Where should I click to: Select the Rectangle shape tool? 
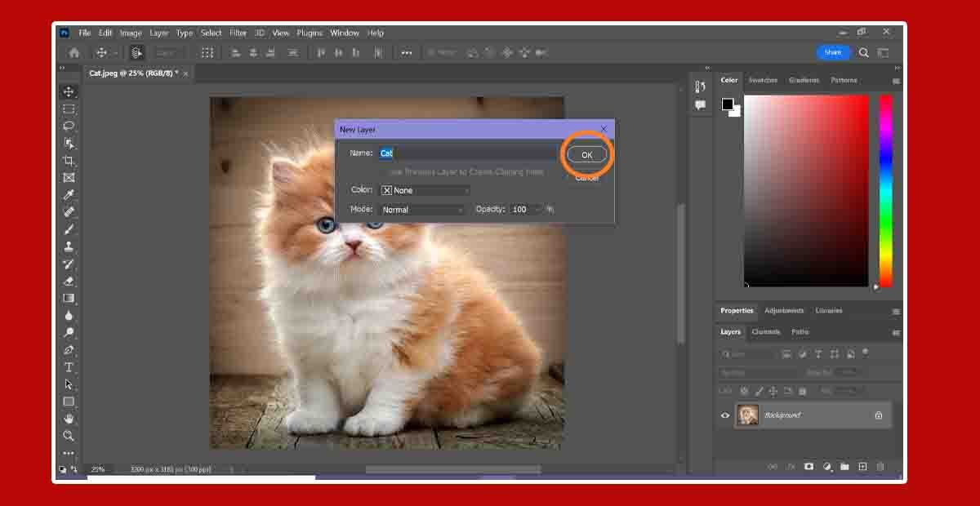pos(69,402)
